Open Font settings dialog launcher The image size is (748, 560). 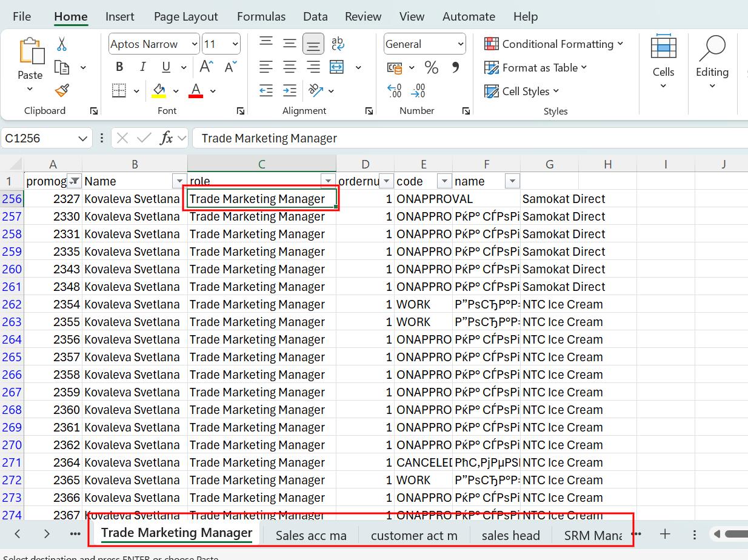241,111
